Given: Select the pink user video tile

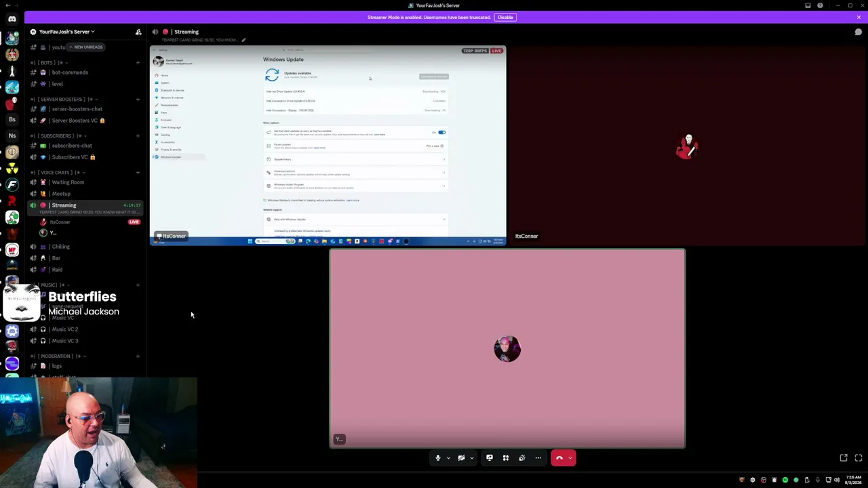Looking at the screenshot, I should pyautogui.click(x=507, y=348).
